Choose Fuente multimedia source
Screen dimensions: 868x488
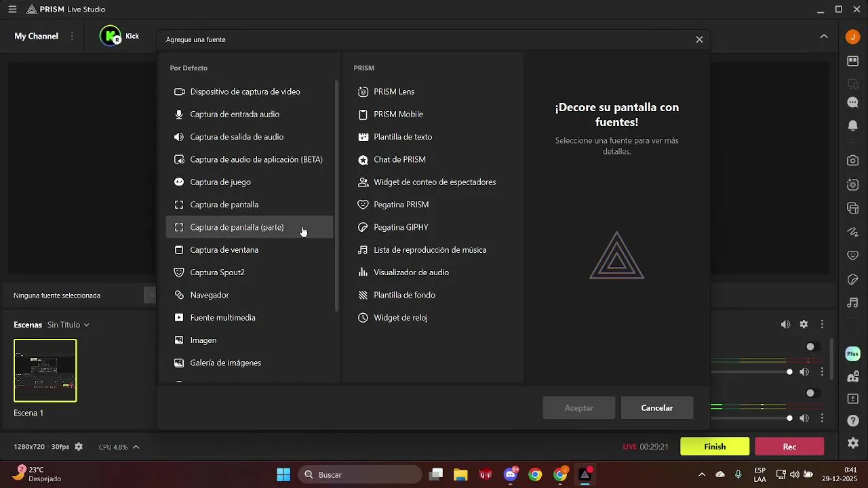[250, 318]
